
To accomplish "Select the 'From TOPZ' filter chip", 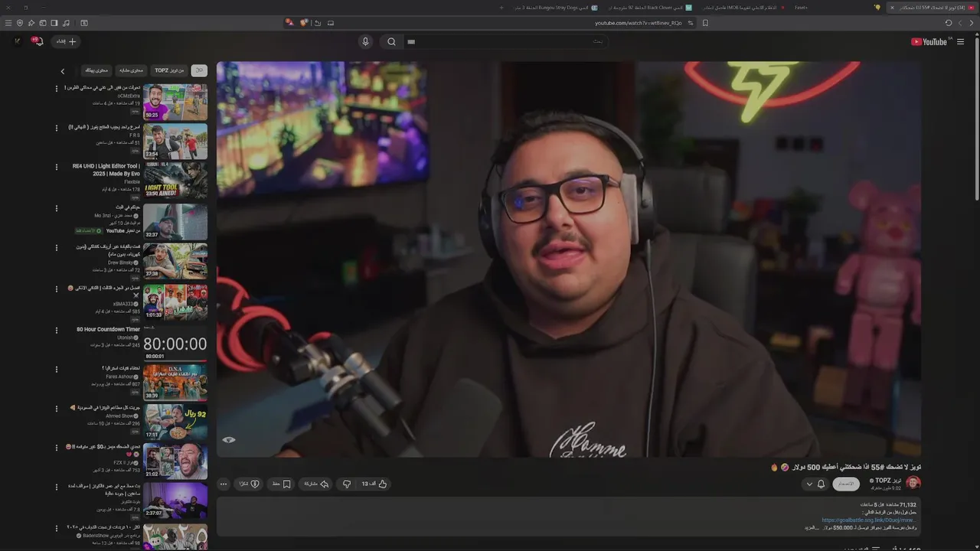I will tap(169, 70).
